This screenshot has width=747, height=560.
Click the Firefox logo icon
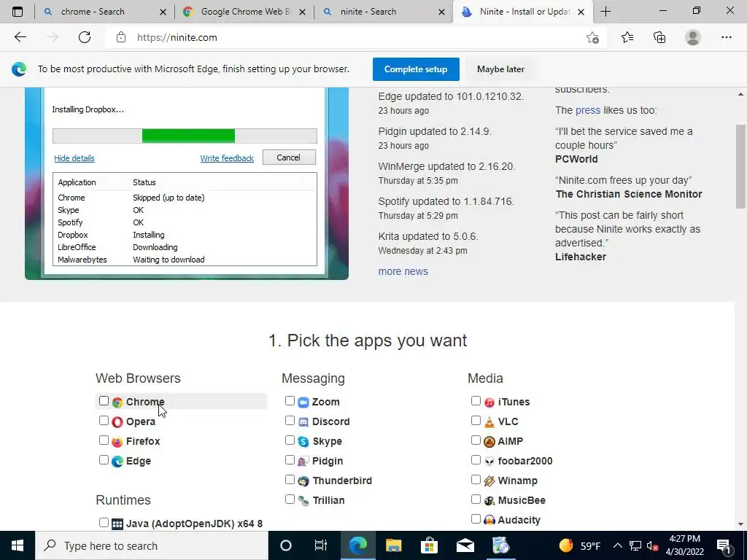coord(117,442)
